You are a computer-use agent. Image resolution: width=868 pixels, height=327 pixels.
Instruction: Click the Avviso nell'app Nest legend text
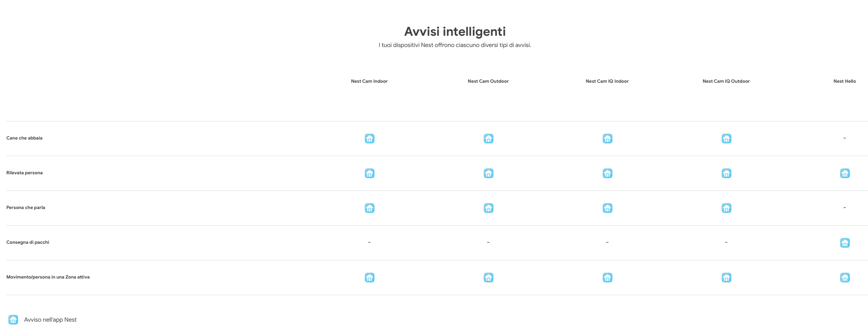point(50,320)
